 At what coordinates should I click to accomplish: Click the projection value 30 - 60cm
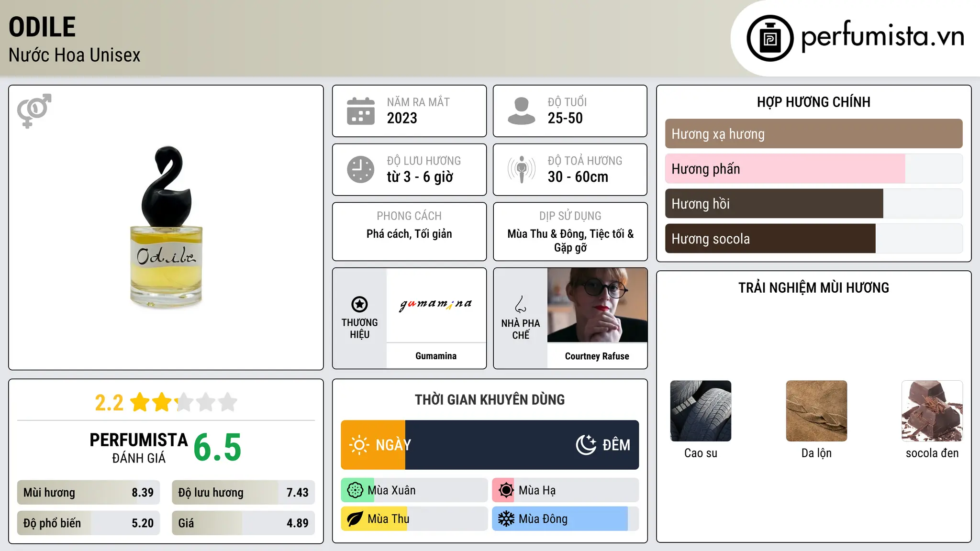pyautogui.click(x=578, y=177)
